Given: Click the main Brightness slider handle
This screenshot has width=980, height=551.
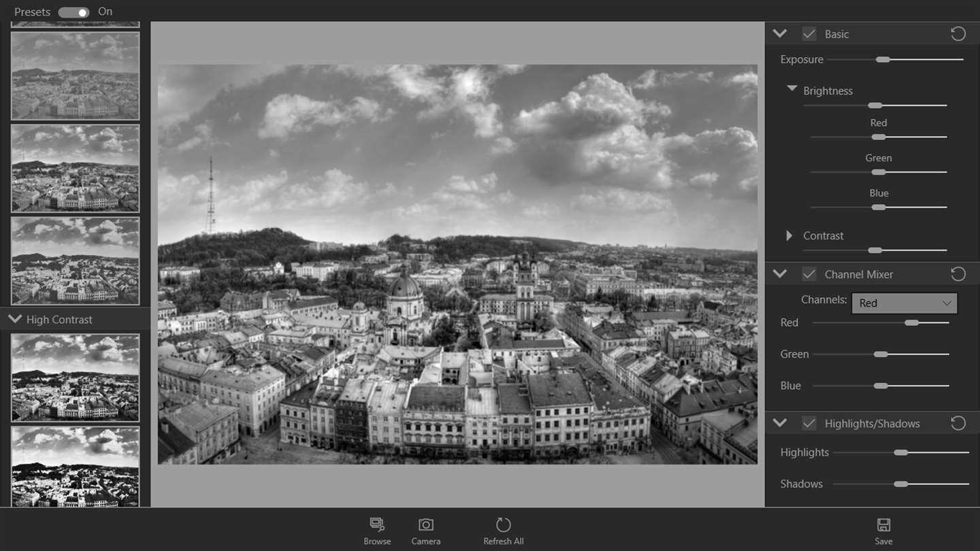Looking at the screenshot, I should (875, 105).
